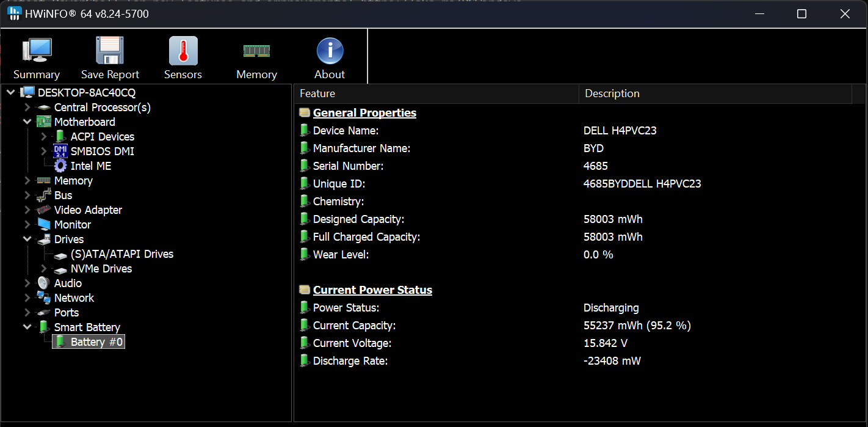The image size is (868, 427).
Task: Click the Network computers icon
Action: pyautogui.click(x=44, y=297)
